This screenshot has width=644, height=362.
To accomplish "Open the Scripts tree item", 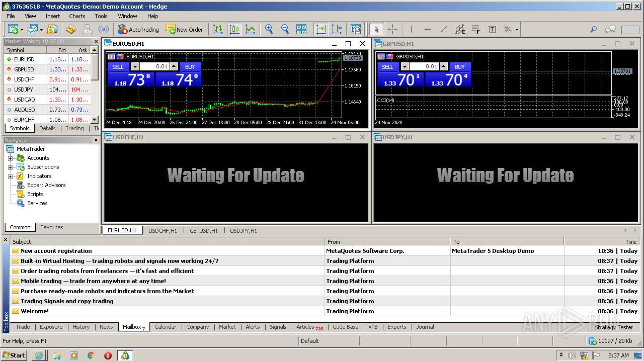I will pyautogui.click(x=35, y=194).
